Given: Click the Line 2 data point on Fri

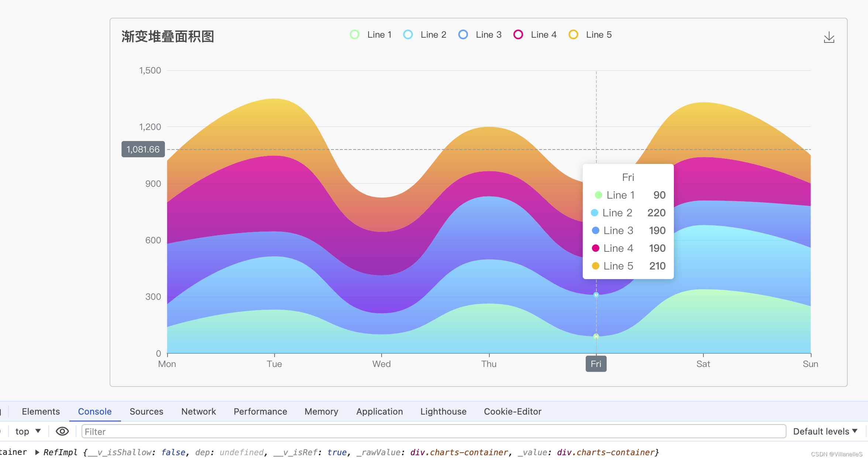Looking at the screenshot, I should coord(596,295).
